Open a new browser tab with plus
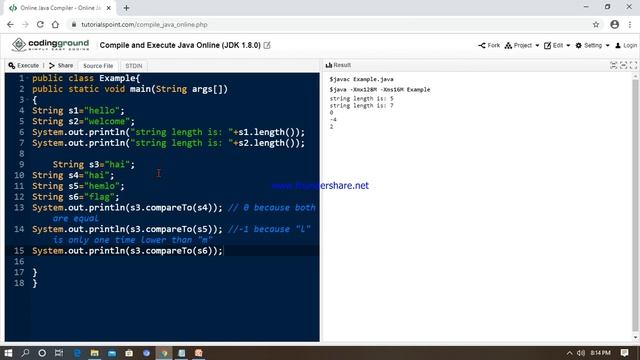Screen dimensions: 640x360 point(127,8)
